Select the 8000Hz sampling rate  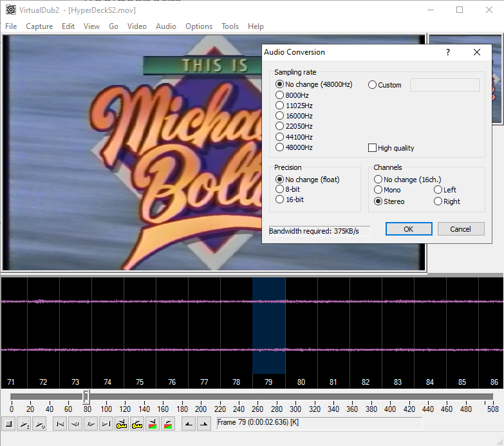[x=292, y=95]
